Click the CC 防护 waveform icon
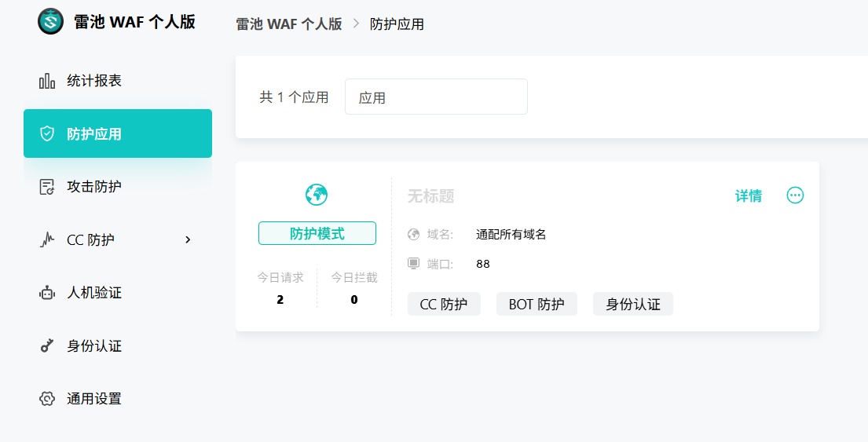868x442 pixels. [x=47, y=239]
